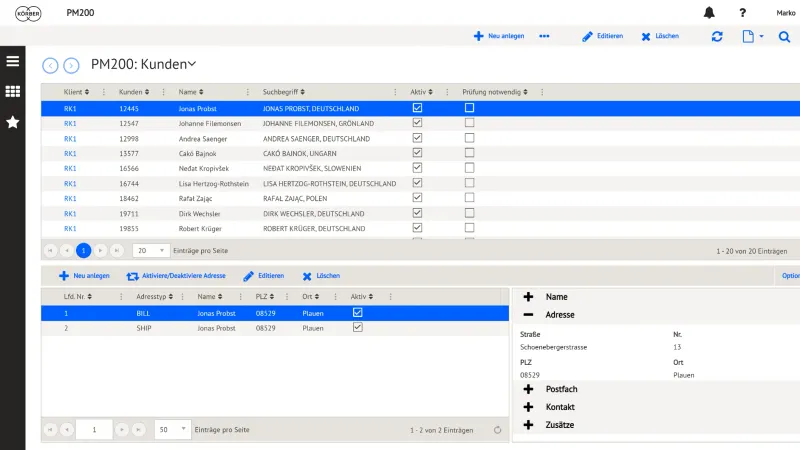Open the three-dots more actions menu
The height and width of the screenshot is (450, 800).
point(544,36)
